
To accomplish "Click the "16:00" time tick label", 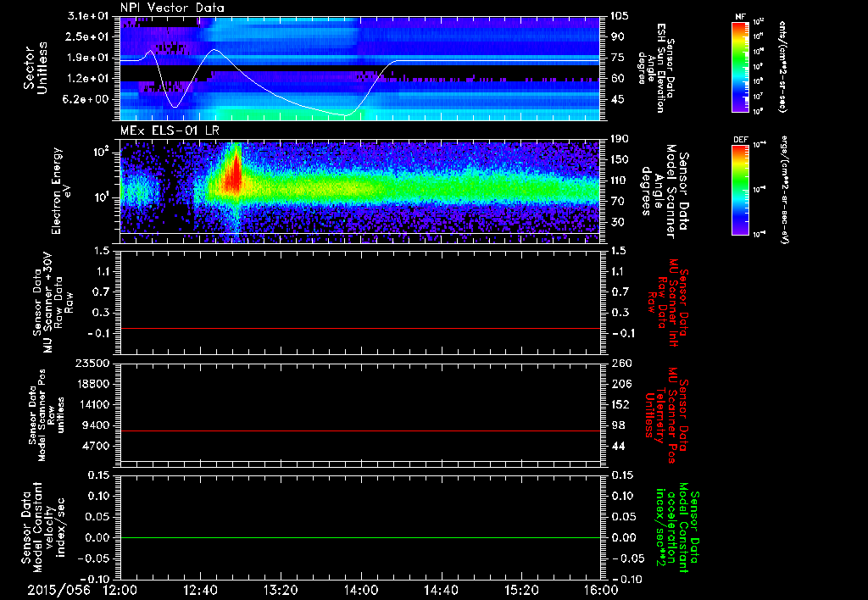I will point(601,591).
